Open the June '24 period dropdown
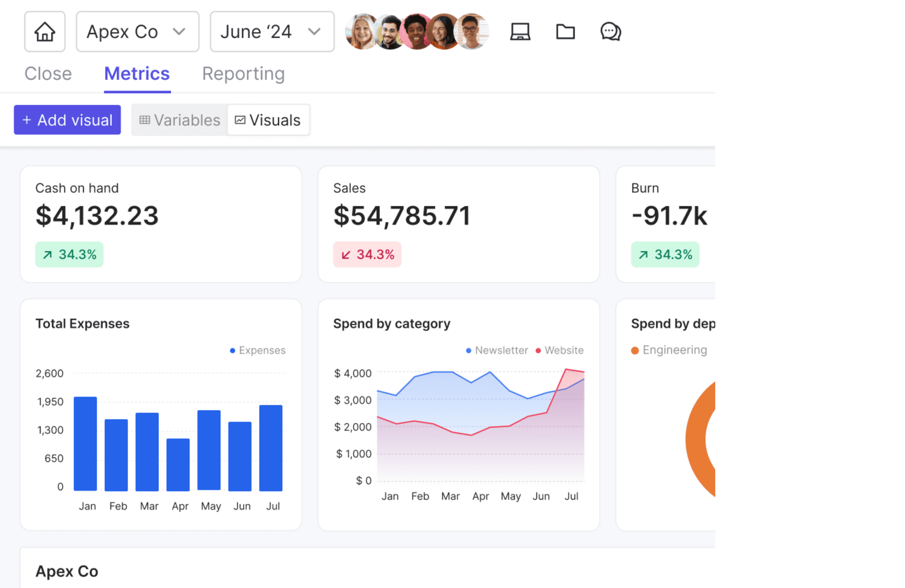The image size is (905, 588). 272,32
